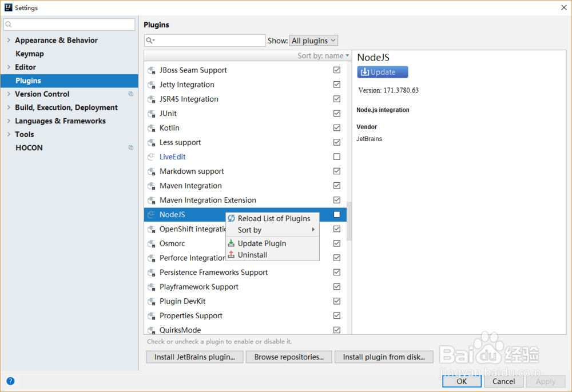Open Keymap settings

point(30,54)
